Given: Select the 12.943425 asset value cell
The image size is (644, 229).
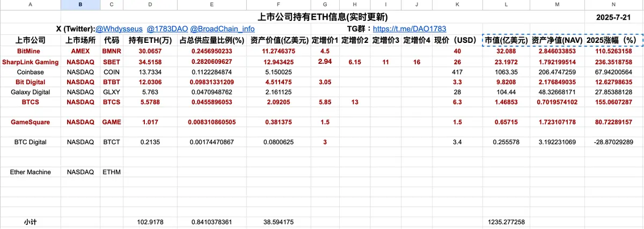Looking at the screenshot, I should tap(279, 62).
